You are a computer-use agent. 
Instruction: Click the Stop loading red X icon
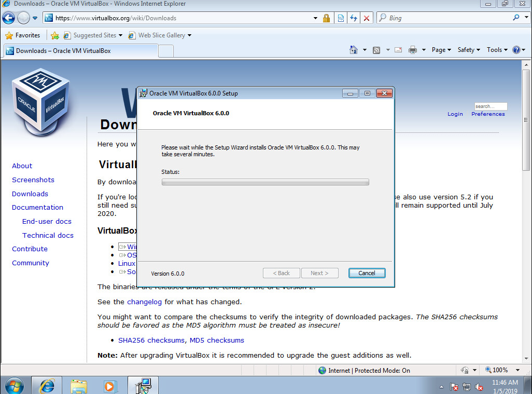pyautogui.click(x=367, y=18)
